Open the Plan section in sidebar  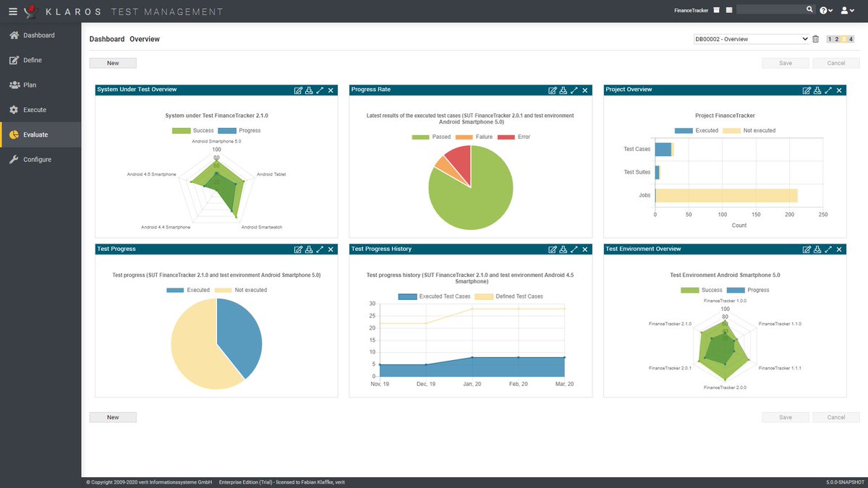(x=41, y=85)
